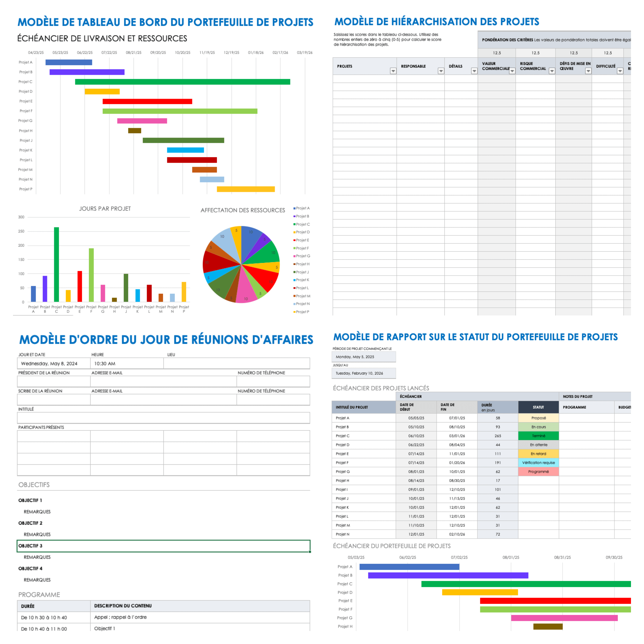Select the Projet G legend marker beside pie chart
This screenshot has height=644, width=644.
point(294,256)
